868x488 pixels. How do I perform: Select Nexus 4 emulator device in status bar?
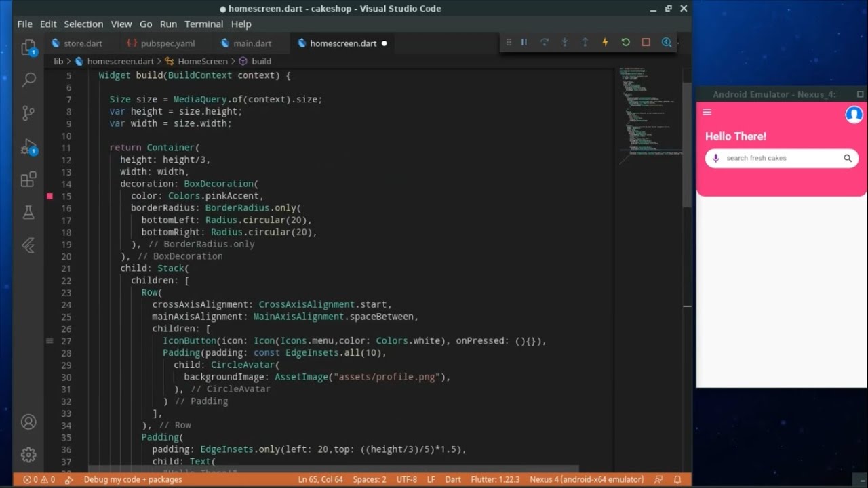(587, 479)
